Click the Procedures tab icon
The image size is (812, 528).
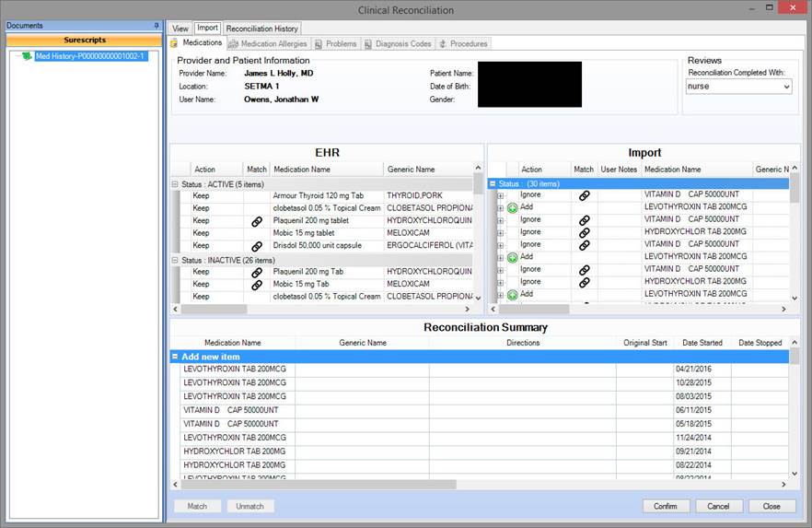(443, 44)
